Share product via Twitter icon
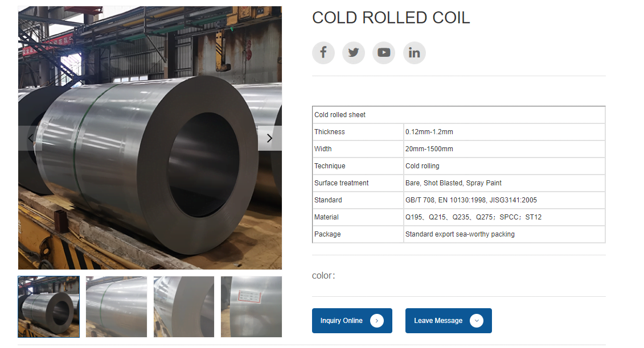 [354, 52]
